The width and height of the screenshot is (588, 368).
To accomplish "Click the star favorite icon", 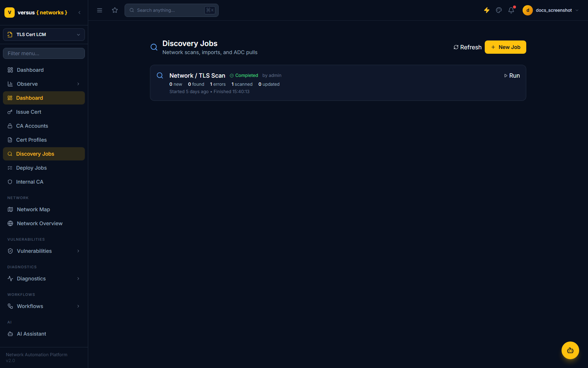I will coord(115,10).
